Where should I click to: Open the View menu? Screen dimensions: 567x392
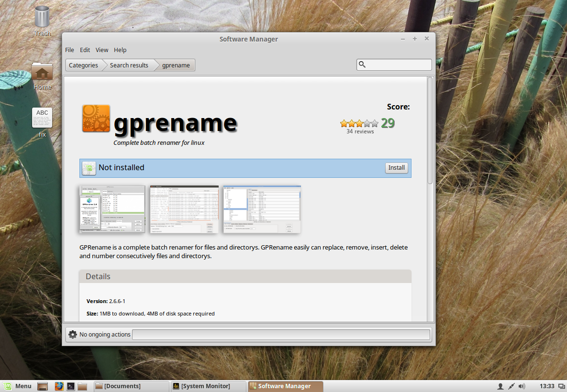coord(102,50)
